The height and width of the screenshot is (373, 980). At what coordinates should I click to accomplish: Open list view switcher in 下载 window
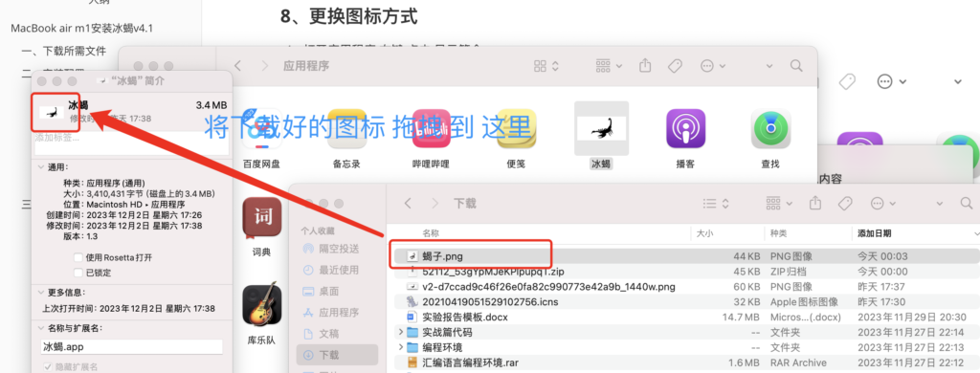coord(716,203)
